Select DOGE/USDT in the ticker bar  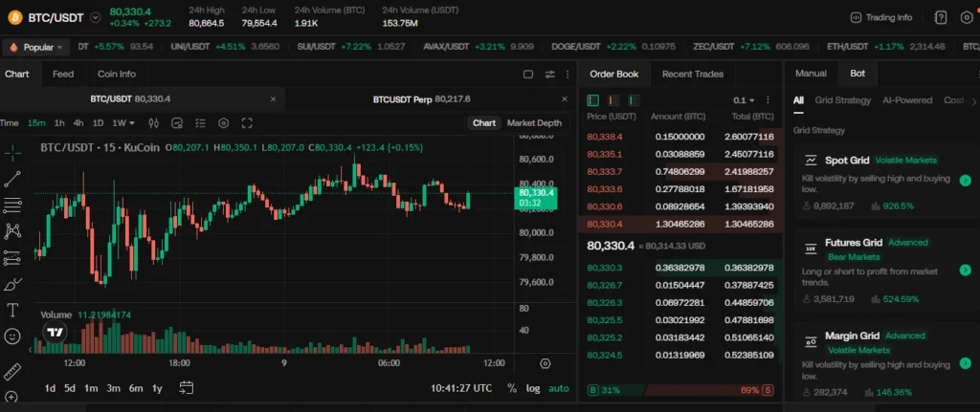613,47
